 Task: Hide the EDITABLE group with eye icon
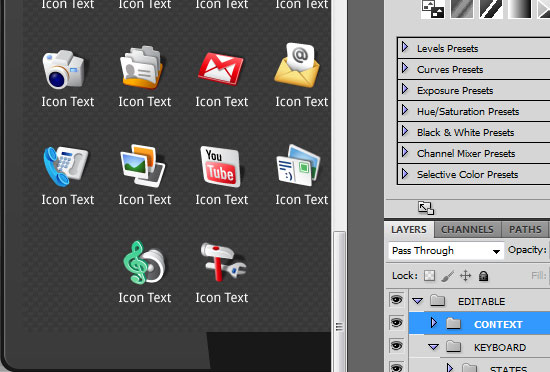tap(397, 300)
